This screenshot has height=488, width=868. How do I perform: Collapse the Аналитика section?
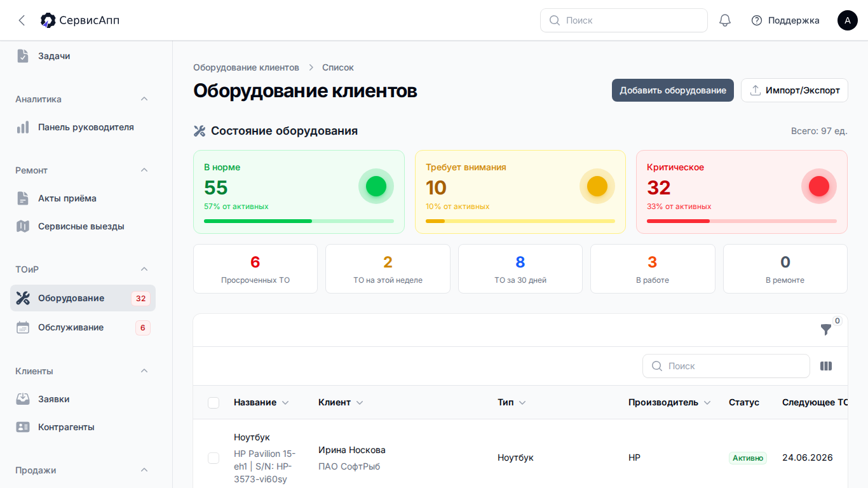(x=144, y=99)
